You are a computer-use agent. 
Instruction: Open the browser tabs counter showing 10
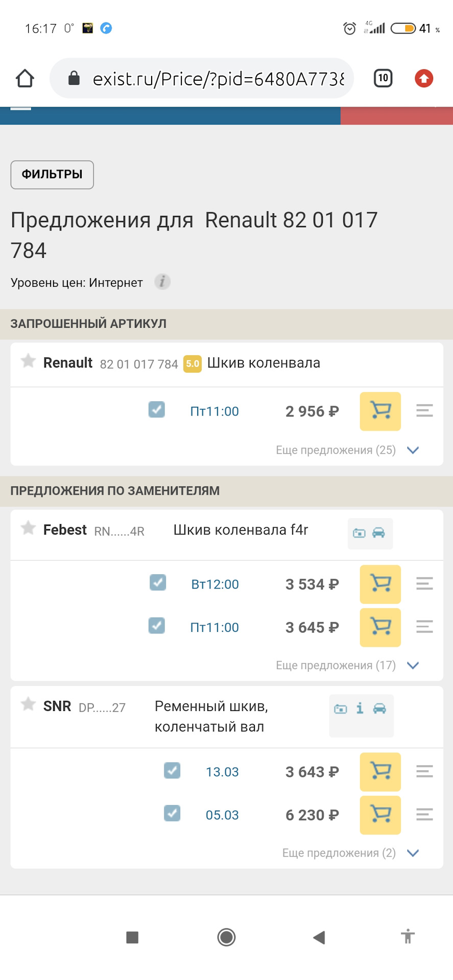coord(382,78)
